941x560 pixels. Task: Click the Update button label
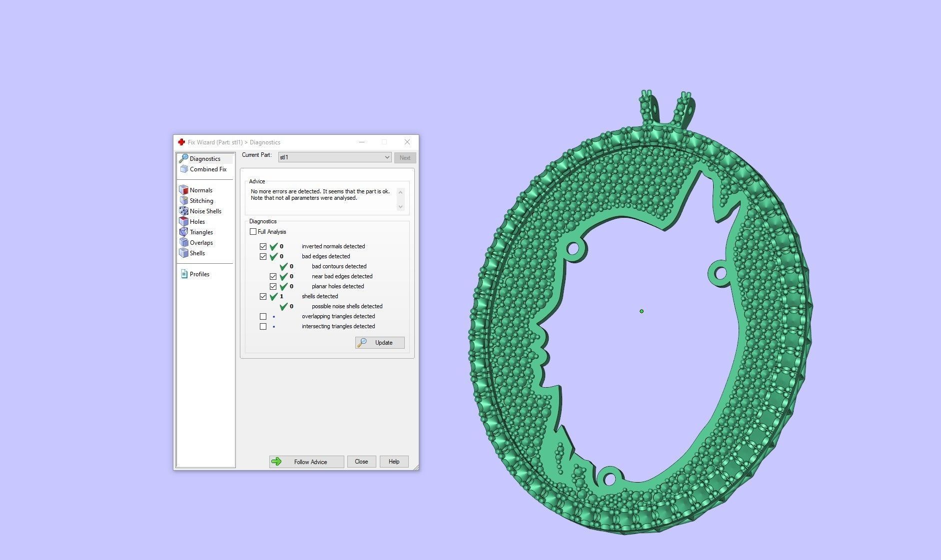point(384,343)
